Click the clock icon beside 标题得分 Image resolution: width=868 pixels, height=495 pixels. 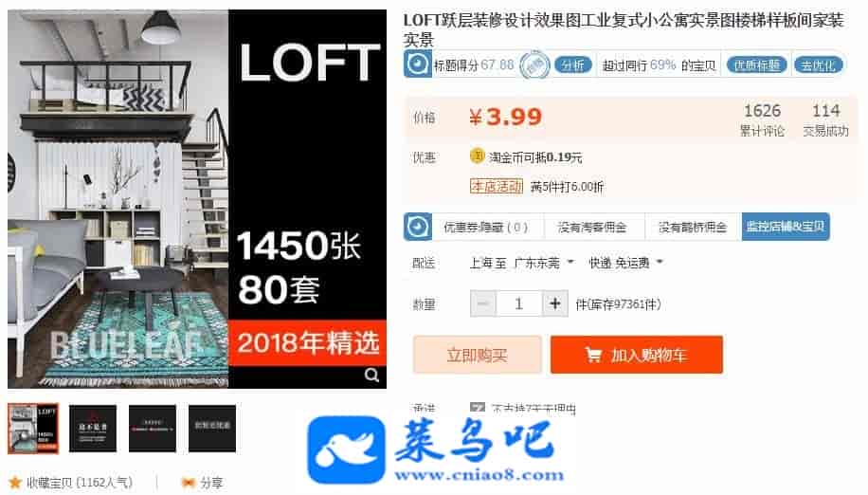pos(417,64)
